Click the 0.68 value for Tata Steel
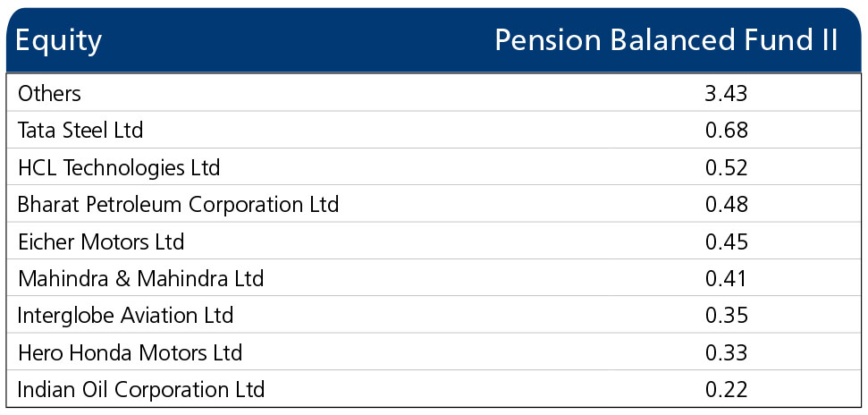This screenshot has width=868, height=415. click(726, 131)
